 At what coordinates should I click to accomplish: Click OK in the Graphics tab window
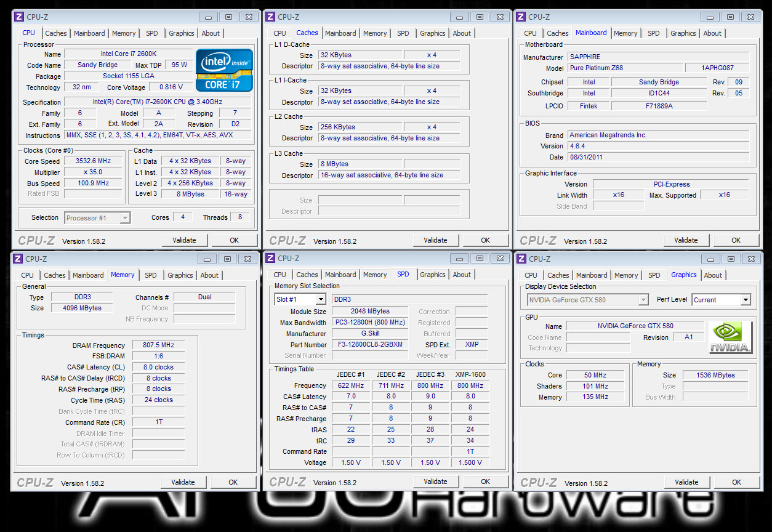736,482
